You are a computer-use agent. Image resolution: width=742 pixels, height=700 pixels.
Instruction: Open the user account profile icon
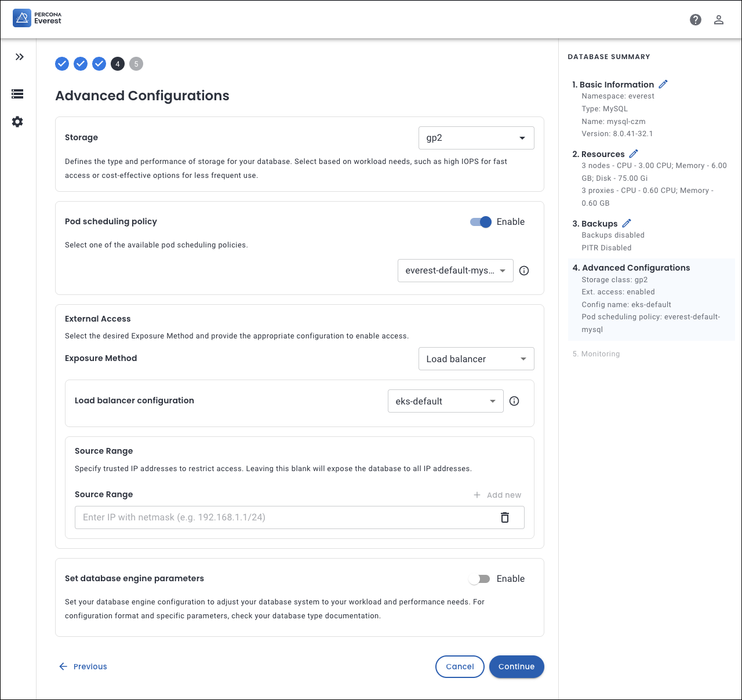tap(719, 20)
